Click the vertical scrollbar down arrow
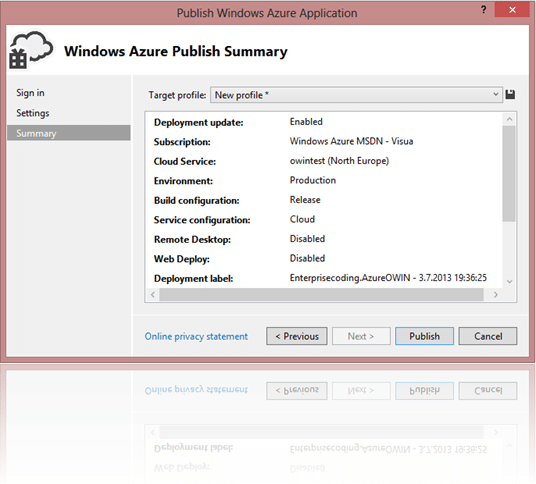 (509, 282)
